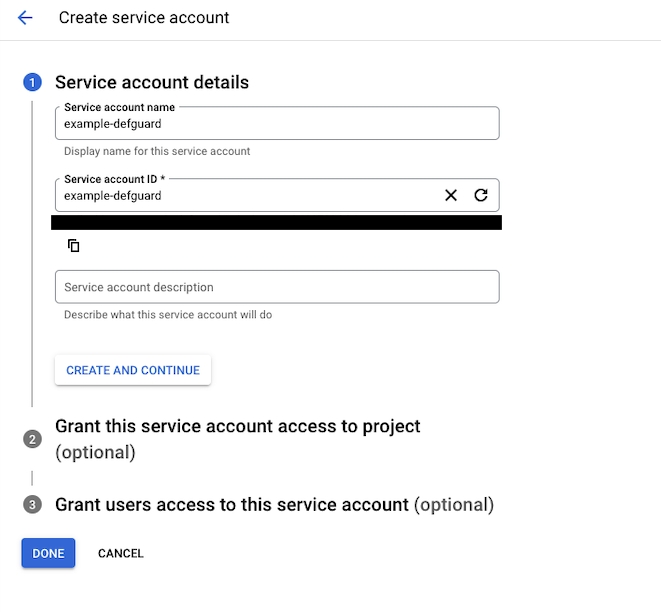Cancel the service account creation

120,553
